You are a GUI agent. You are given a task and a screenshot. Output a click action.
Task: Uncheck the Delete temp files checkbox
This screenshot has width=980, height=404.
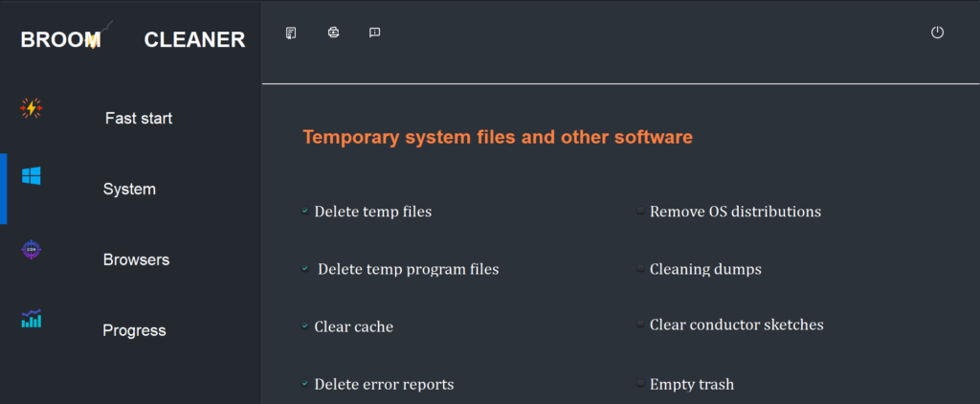coord(304,211)
